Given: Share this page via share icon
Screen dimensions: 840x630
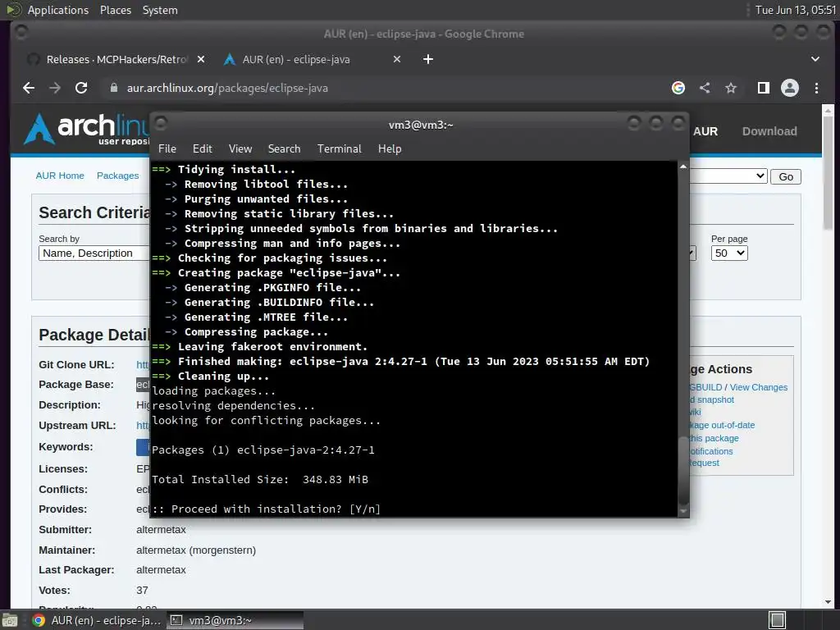Looking at the screenshot, I should (x=705, y=88).
